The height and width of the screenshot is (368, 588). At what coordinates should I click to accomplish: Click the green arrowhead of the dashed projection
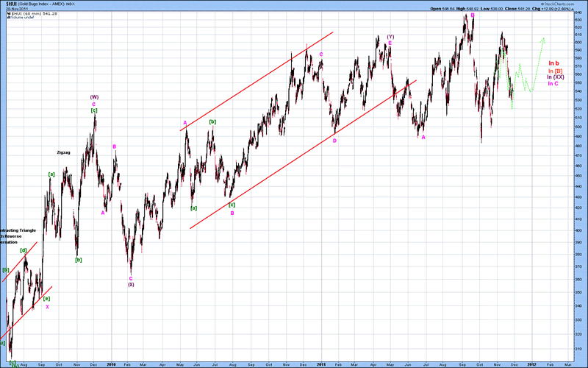point(544,39)
